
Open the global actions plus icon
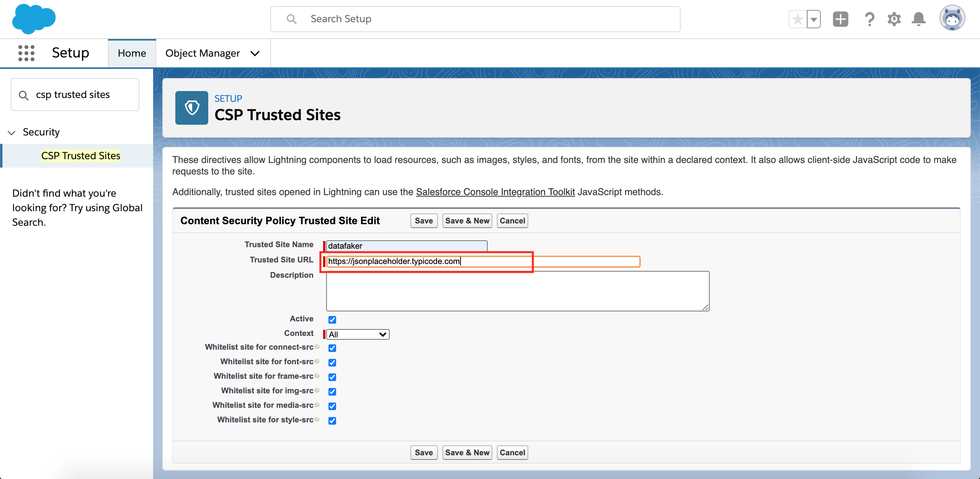pyautogui.click(x=840, y=19)
